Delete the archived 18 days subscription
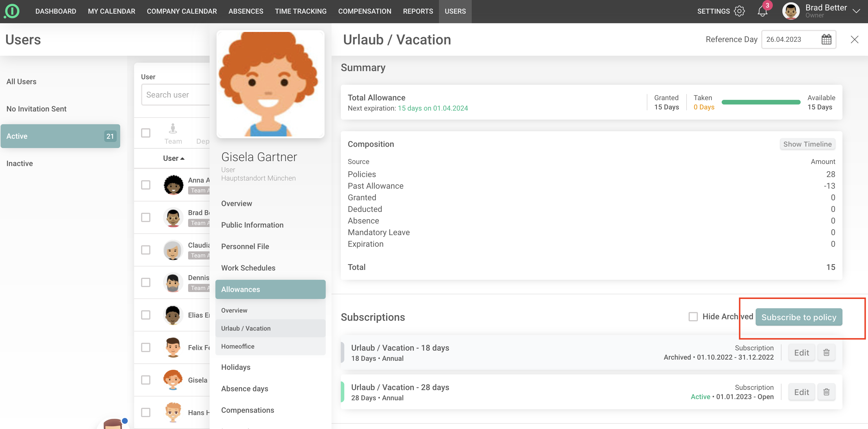The image size is (868, 429). pos(826,352)
